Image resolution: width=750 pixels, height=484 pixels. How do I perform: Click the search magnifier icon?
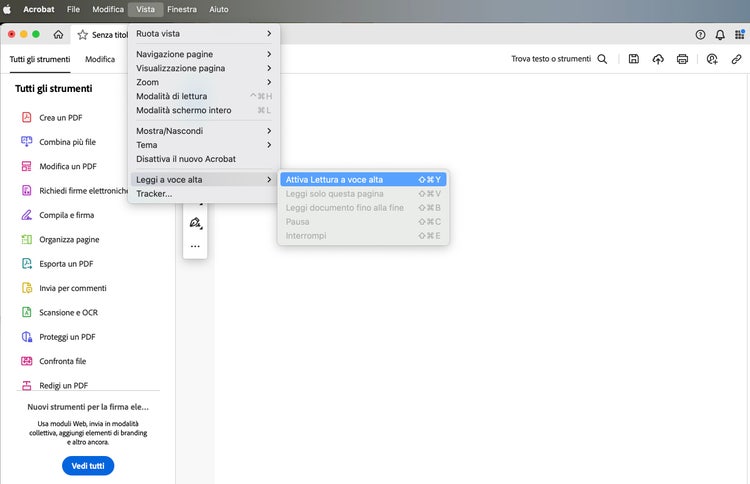coord(602,59)
